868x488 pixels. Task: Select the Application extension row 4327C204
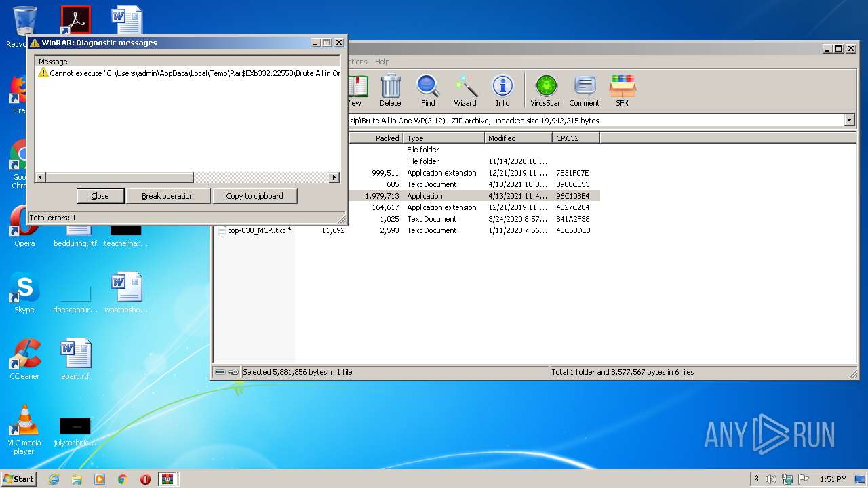(x=474, y=207)
